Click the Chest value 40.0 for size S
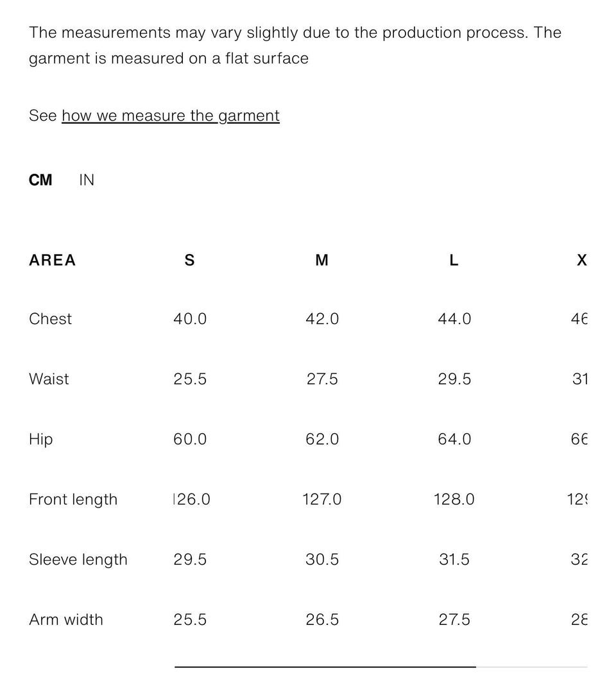The height and width of the screenshot is (675, 616). (x=190, y=320)
